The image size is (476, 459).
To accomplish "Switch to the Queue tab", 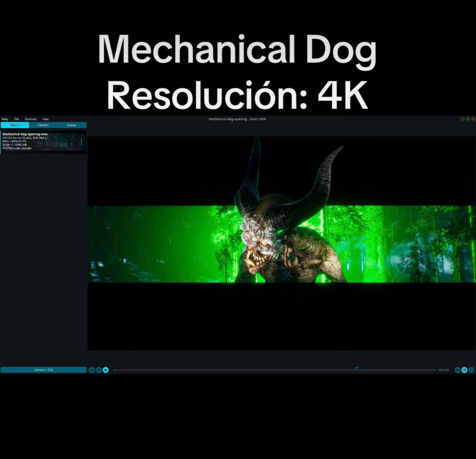I will click(x=72, y=125).
